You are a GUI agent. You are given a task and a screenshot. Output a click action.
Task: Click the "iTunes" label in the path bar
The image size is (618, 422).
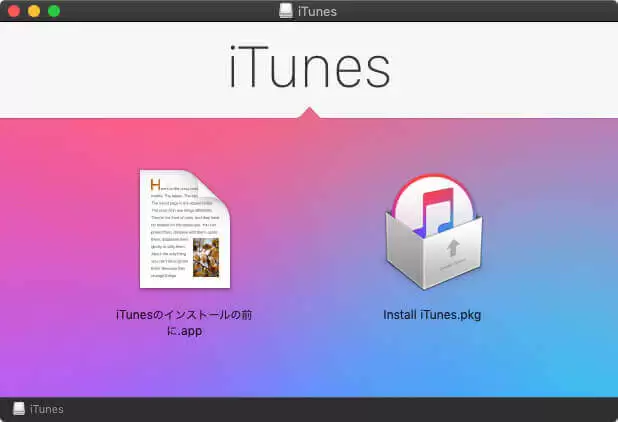[47, 409]
